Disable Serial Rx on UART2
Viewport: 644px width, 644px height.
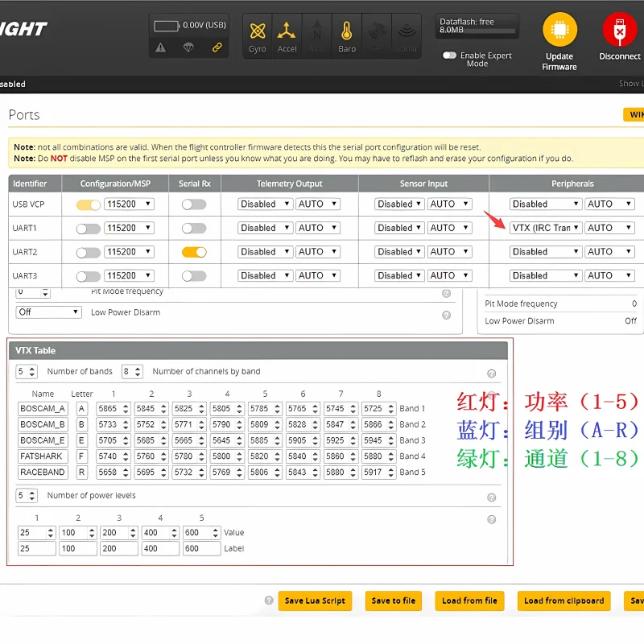click(x=194, y=252)
